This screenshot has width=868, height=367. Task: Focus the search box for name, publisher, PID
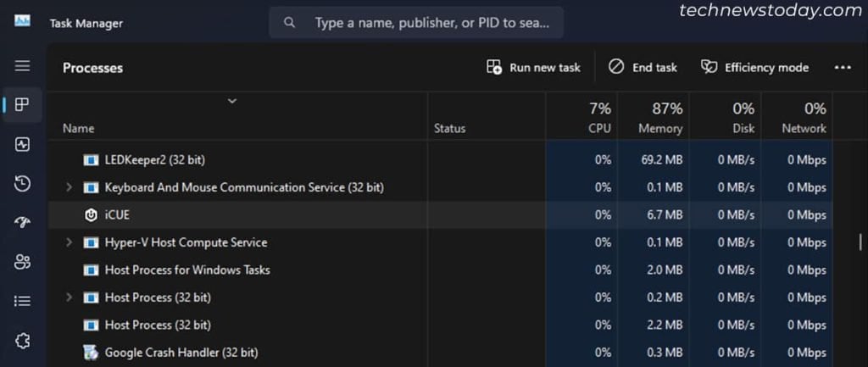tap(416, 23)
